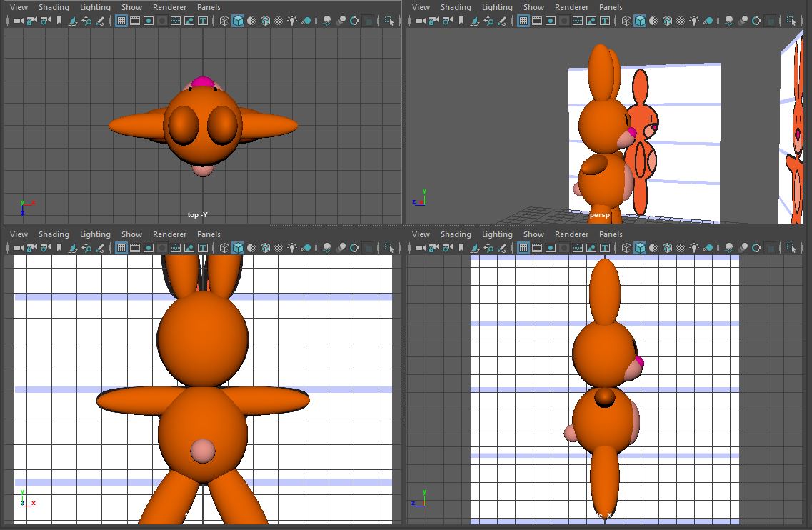Open Lighting menu in front view panel
812x530 pixels.
click(x=95, y=234)
